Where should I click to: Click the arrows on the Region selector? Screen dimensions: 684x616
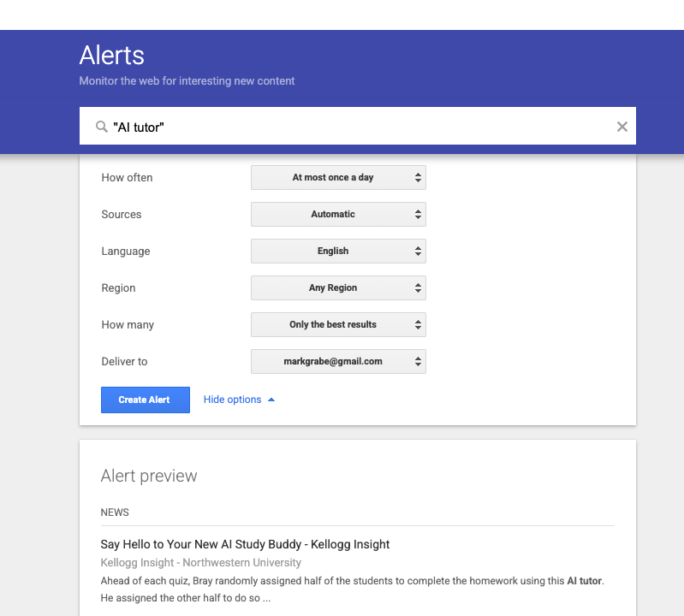click(x=418, y=288)
